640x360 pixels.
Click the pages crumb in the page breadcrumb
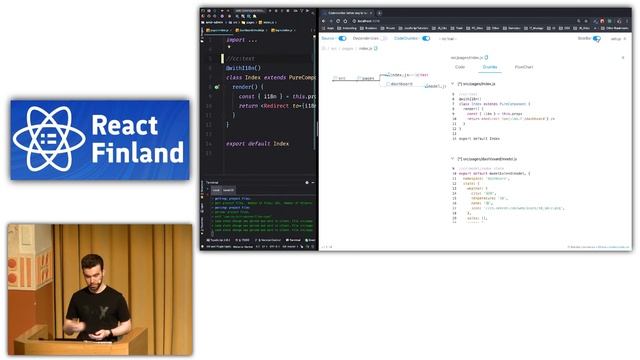coord(347,49)
